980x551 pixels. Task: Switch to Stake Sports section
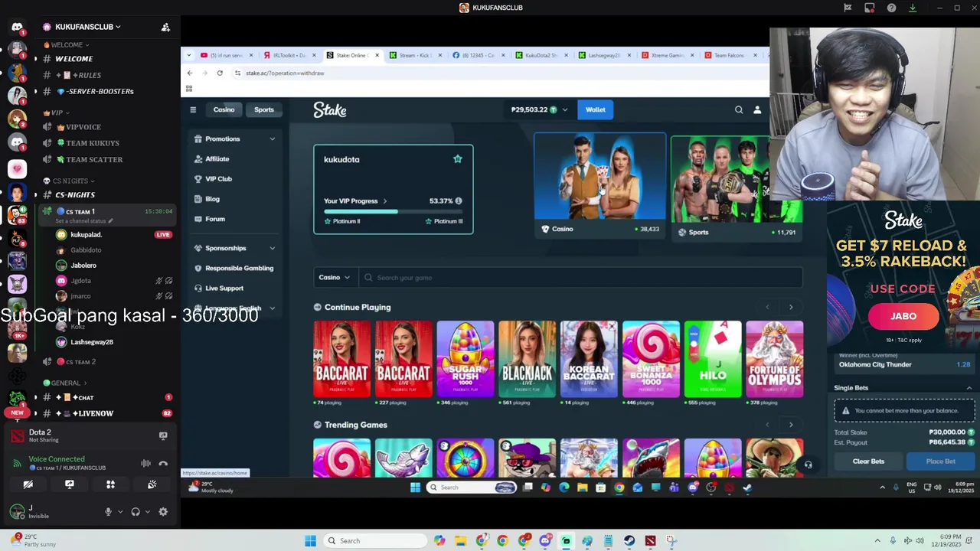pos(264,109)
